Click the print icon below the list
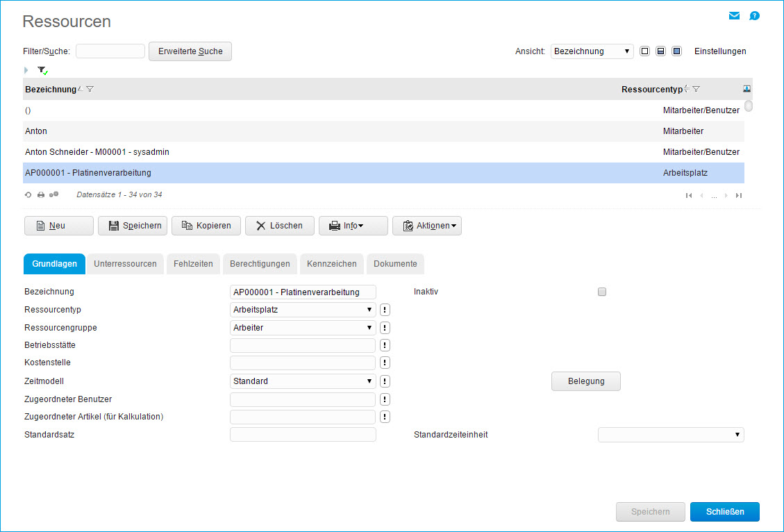Viewport: 784px width, 532px height. 41,195
